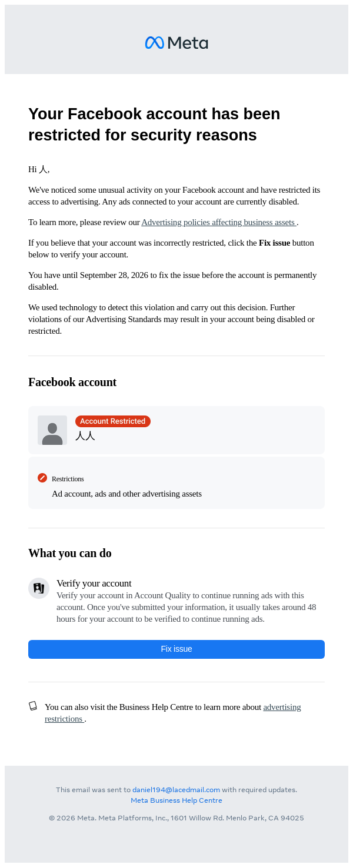Click the red Restrictions prohibited icon
The width and height of the screenshot is (353, 868).
click(42, 478)
